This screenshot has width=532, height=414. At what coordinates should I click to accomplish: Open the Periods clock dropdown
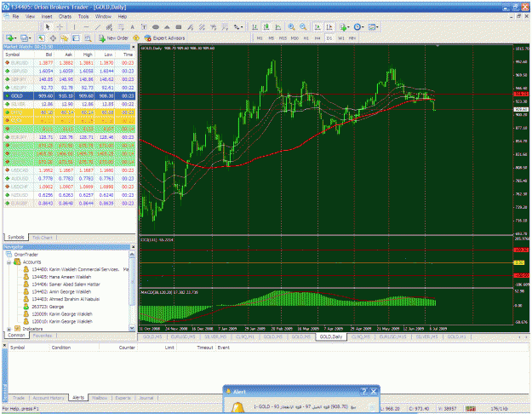click(x=358, y=27)
